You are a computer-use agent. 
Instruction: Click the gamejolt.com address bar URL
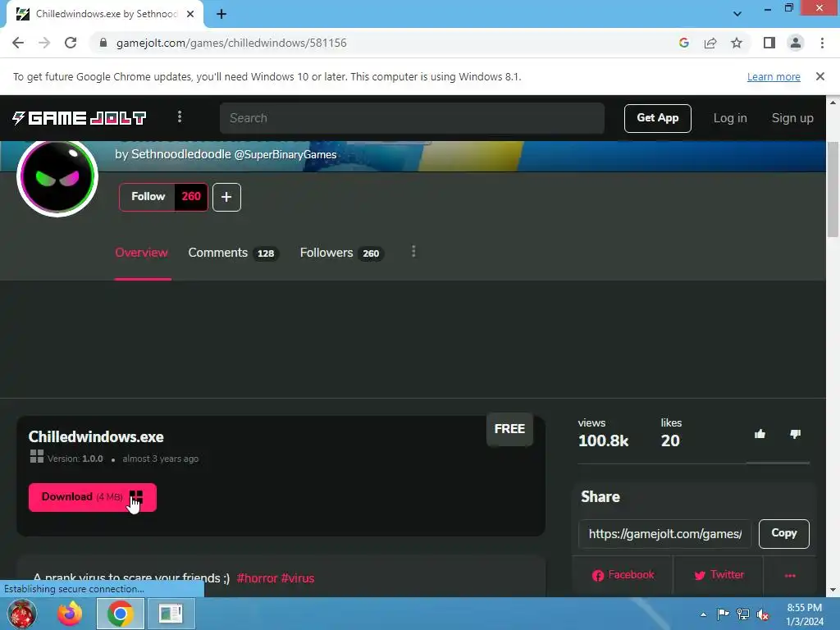point(231,43)
